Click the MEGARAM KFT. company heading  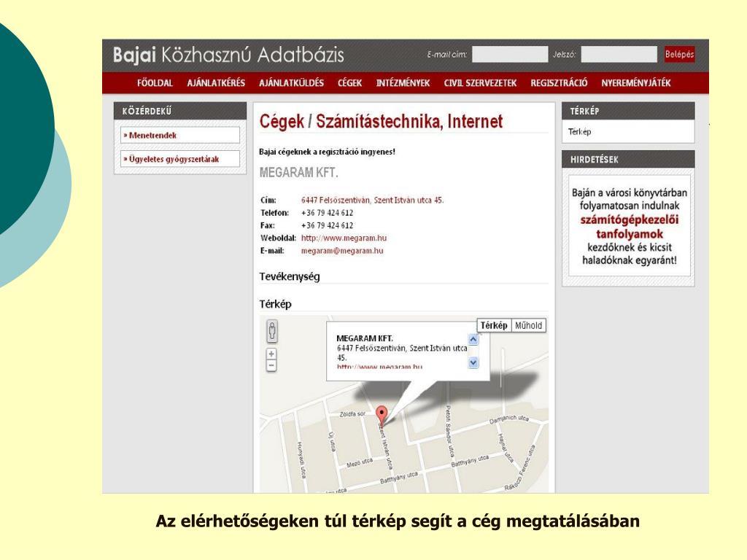pos(298,172)
